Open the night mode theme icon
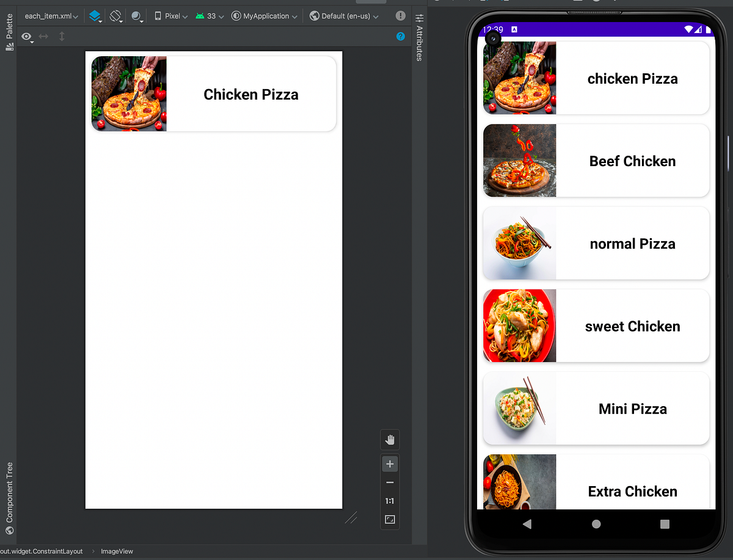The image size is (733, 560). [x=135, y=15]
